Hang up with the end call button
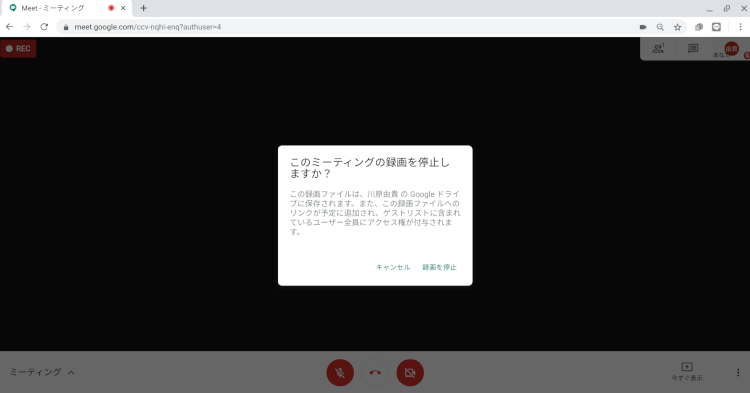 pos(375,372)
